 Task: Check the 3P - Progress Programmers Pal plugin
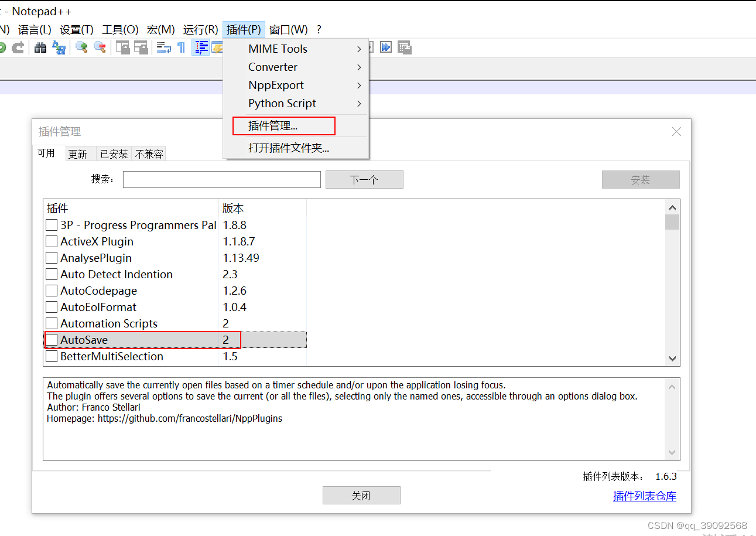pyautogui.click(x=52, y=225)
